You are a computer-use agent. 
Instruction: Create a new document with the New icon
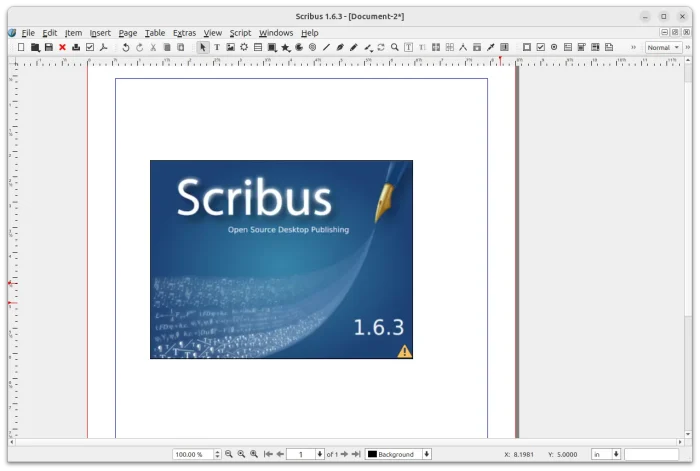pos(21,47)
